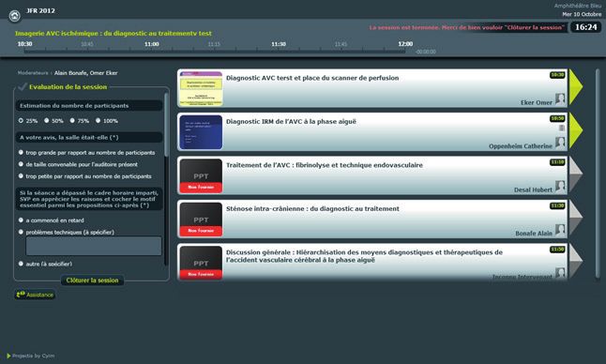The image size is (606, 364).
Task: Click the 10:50 time badge on IRM talk
Action: pos(557,118)
